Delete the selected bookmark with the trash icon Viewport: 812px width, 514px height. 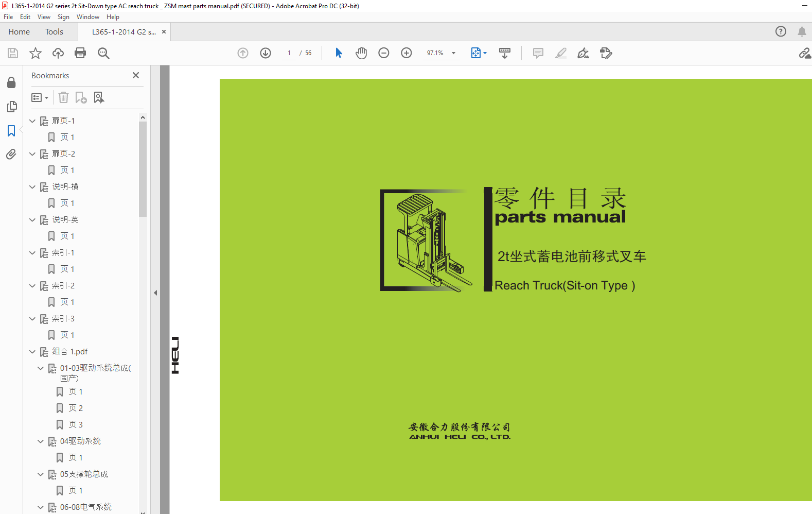63,97
